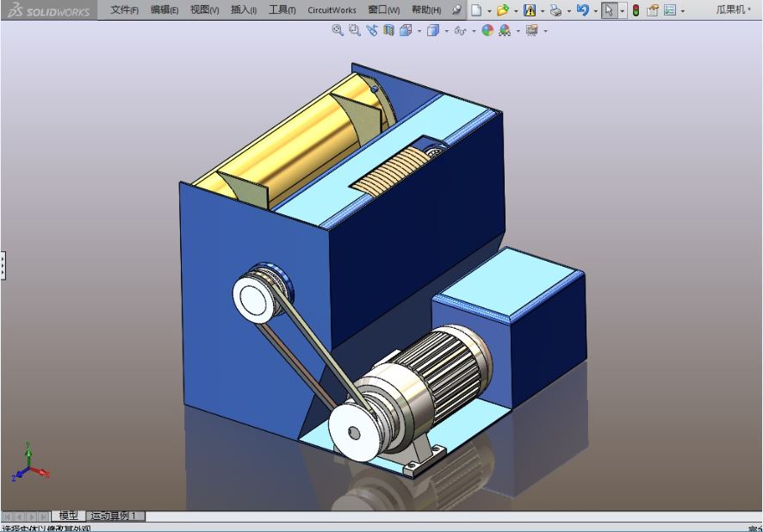
Task: Click the Apply Scene icon
Action: click(505, 30)
